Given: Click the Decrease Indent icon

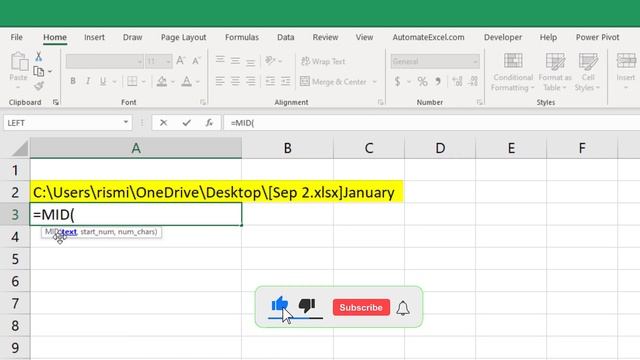Looking at the screenshot, I should (x=270, y=81).
